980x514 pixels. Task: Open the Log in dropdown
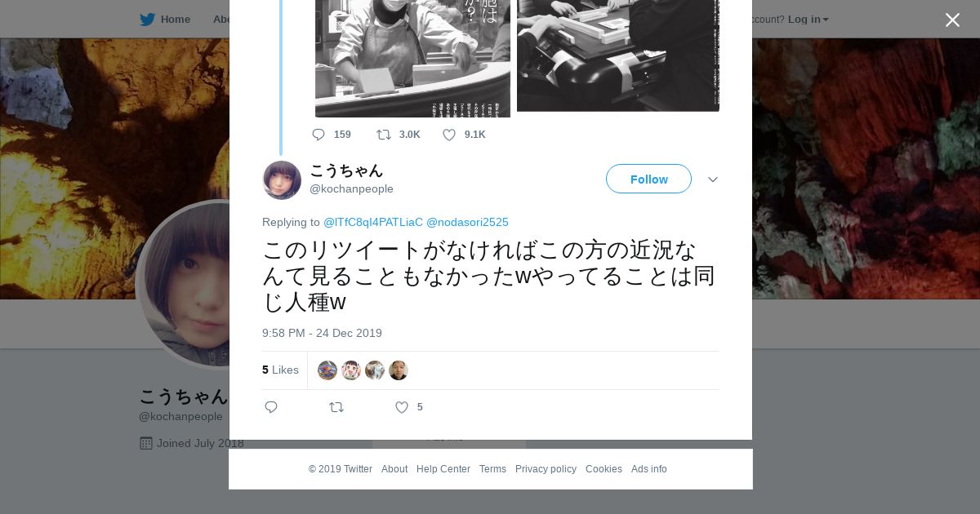808,20
